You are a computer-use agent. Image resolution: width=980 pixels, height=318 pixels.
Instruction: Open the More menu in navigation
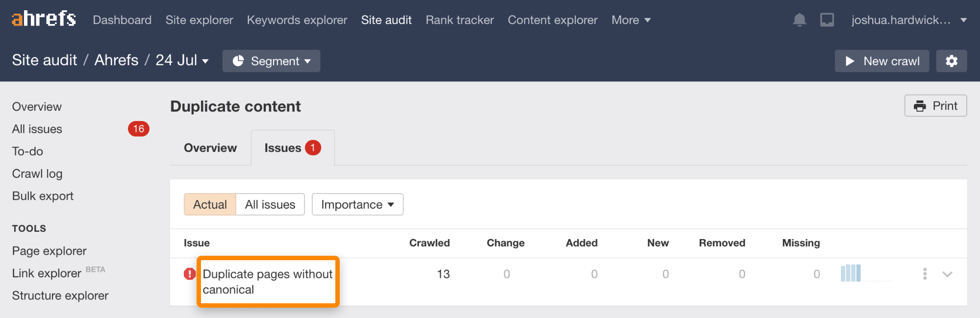pos(631,20)
